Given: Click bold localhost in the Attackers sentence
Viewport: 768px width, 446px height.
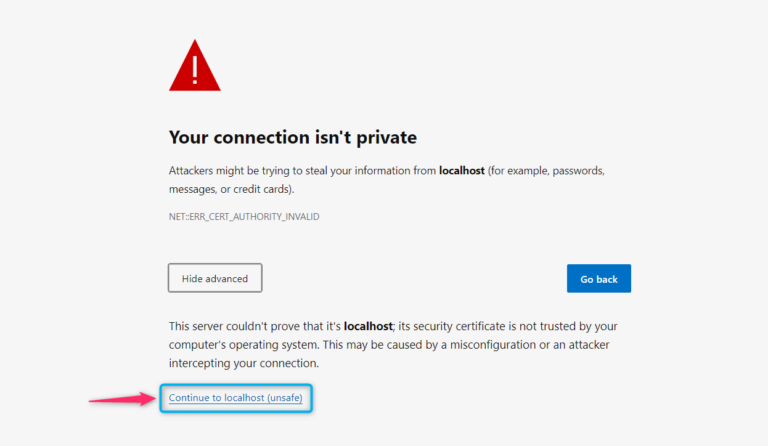Looking at the screenshot, I should (x=461, y=171).
